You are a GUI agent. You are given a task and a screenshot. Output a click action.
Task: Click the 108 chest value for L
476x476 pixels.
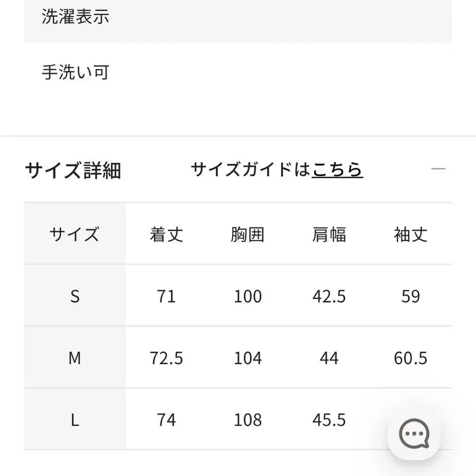click(248, 420)
